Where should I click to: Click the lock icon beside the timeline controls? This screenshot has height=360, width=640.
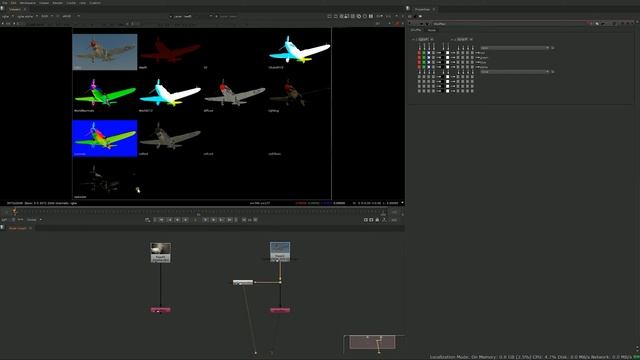pos(377,220)
